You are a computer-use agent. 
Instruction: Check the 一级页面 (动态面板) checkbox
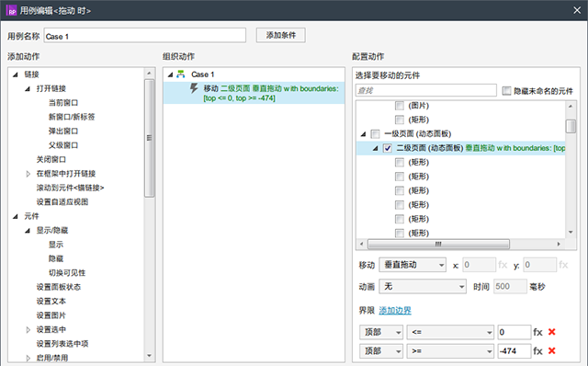(x=375, y=134)
